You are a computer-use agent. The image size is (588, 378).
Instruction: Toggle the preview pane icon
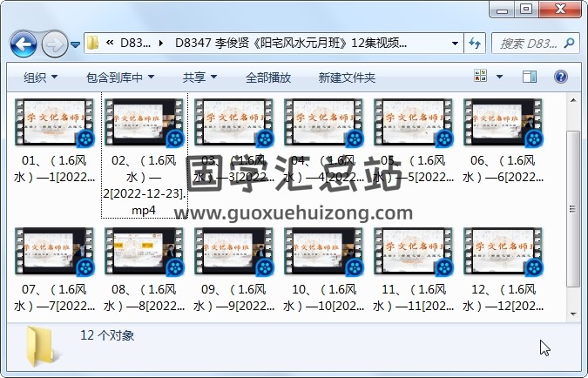[x=530, y=77]
